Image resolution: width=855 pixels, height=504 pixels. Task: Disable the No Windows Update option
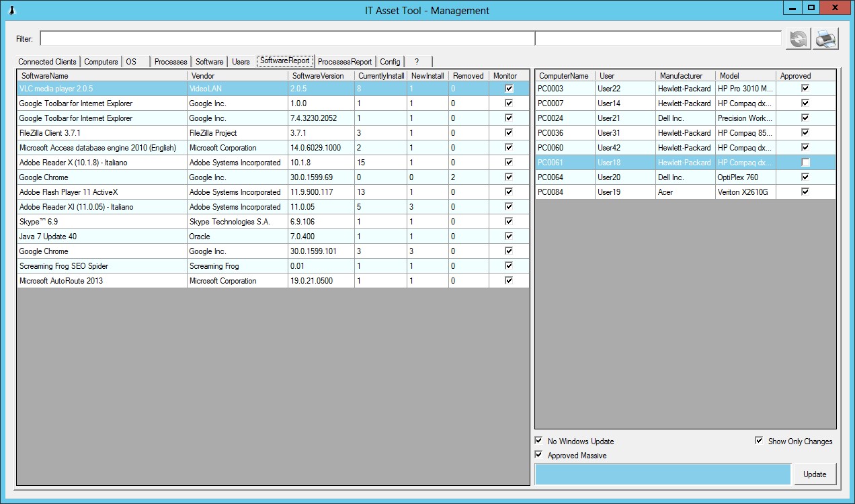coord(538,441)
